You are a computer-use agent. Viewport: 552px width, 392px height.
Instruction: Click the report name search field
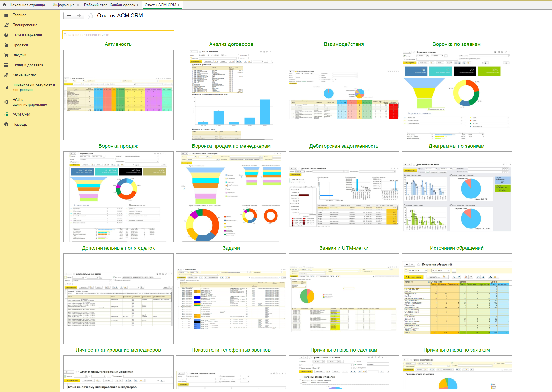point(118,35)
